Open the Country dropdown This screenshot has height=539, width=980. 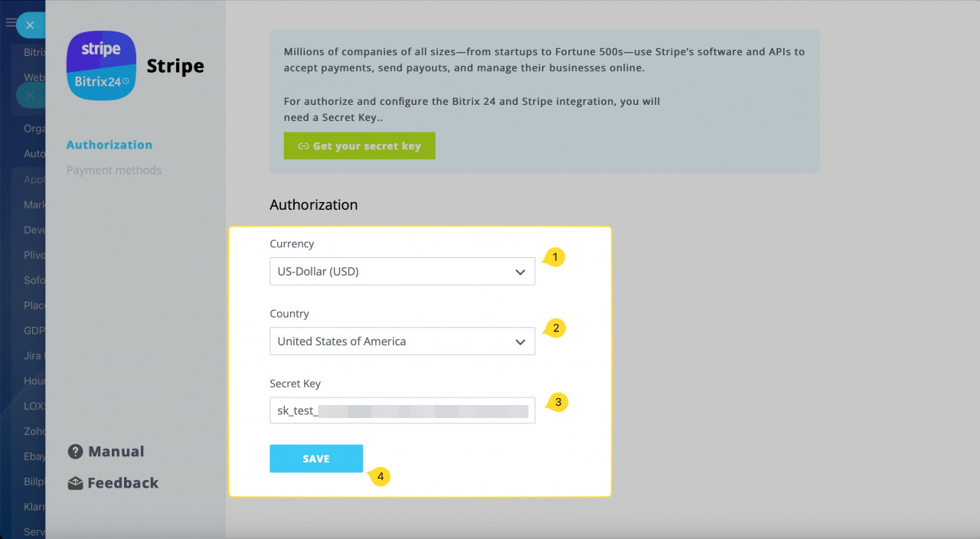click(x=402, y=341)
